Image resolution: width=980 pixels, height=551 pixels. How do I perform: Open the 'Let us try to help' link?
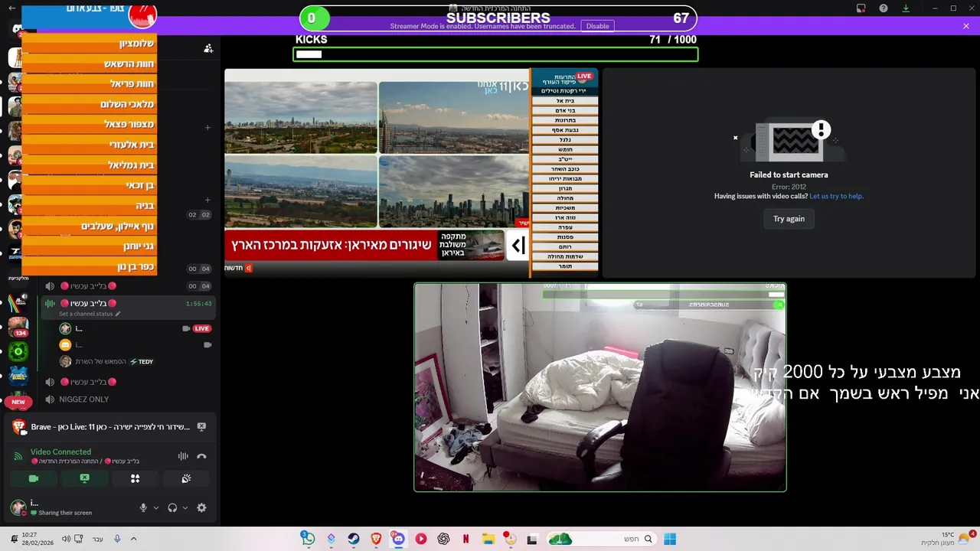(x=836, y=196)
